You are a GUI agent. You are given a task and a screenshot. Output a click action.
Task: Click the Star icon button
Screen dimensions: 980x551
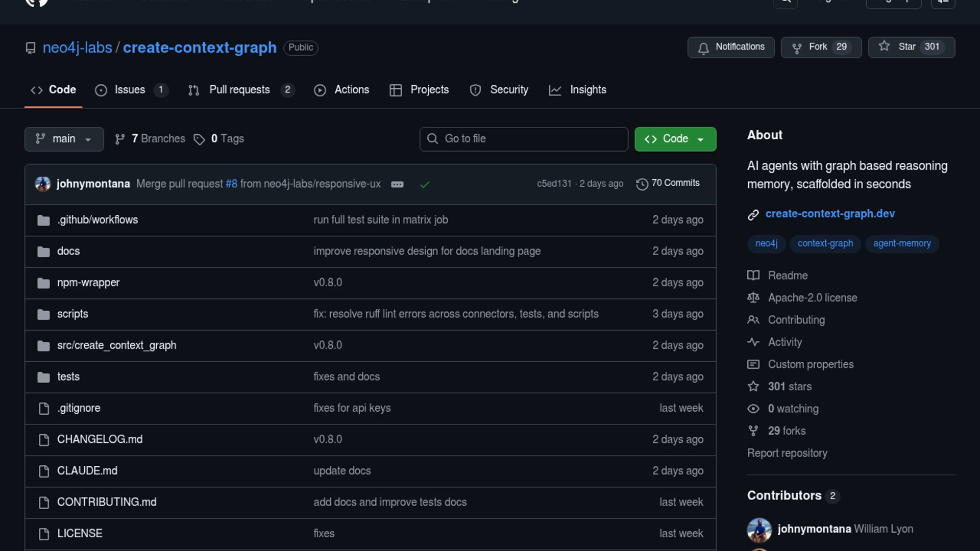coord(885,46)
